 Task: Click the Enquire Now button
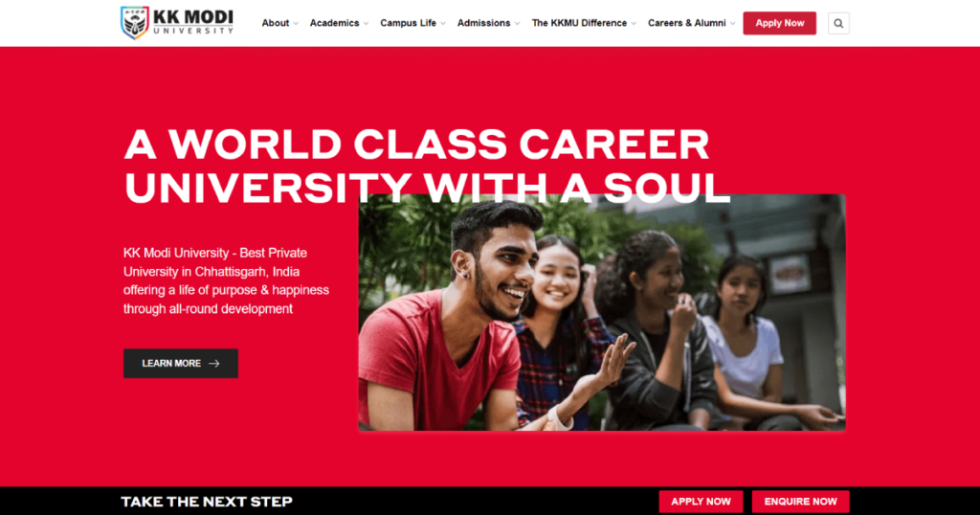tap(801, 502)
